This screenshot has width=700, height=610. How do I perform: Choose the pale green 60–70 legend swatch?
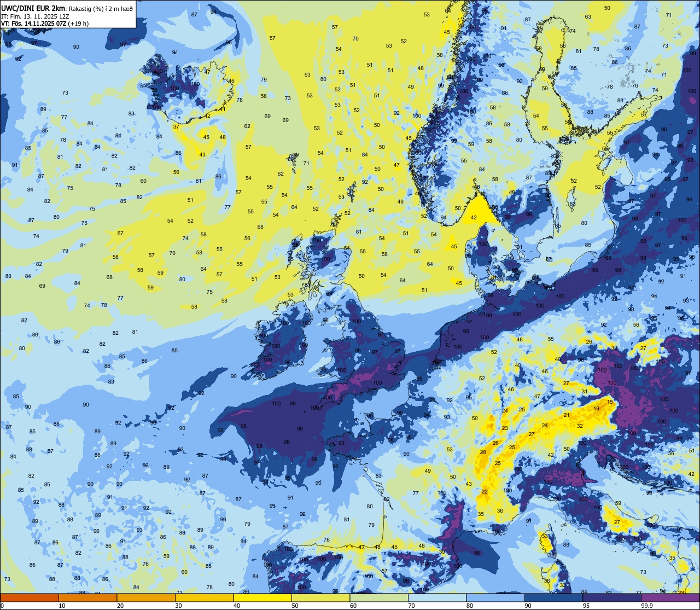[x=379, y=598]
